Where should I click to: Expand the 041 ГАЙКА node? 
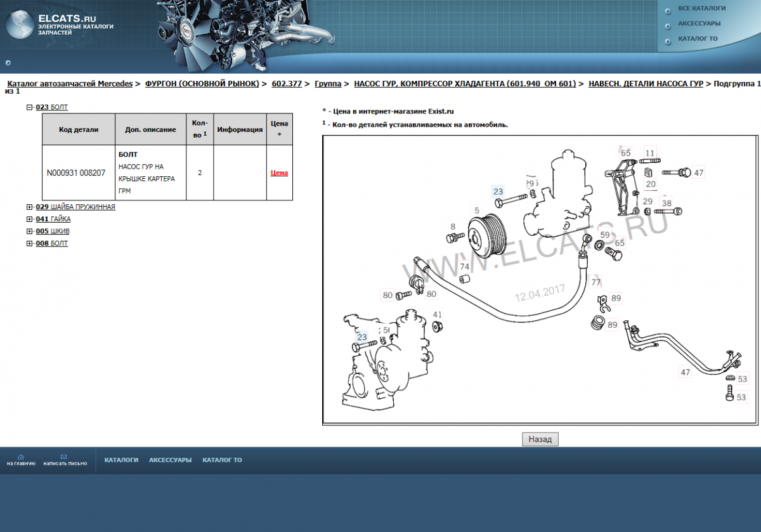click(x=29, y=219)
